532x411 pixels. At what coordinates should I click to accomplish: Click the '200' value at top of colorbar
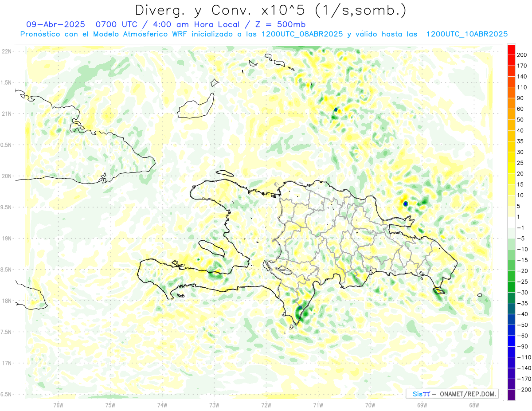point(522,55)
